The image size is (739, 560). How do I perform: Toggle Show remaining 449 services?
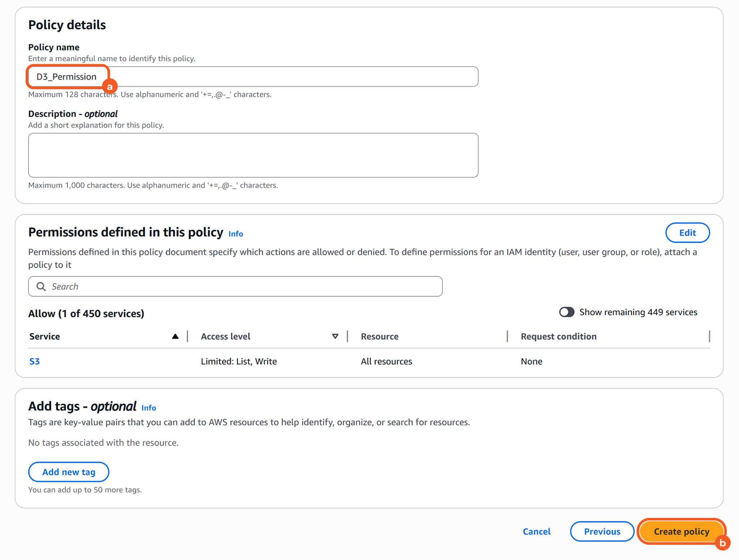click(567, 312)
